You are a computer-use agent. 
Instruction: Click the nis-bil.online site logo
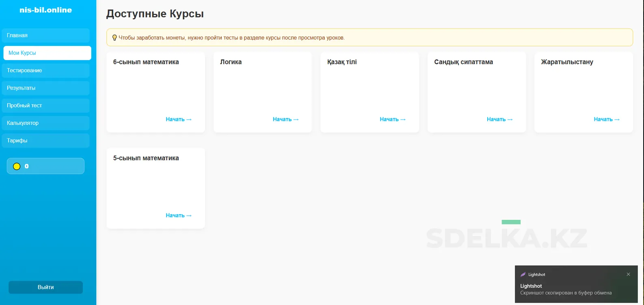tap(45, 10)
